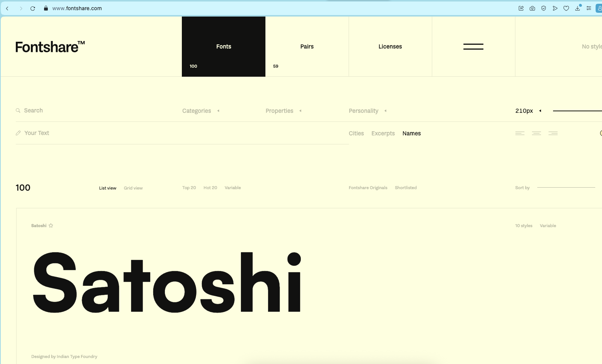
Task: Expand the Properties filter
Action: click(283, 111)
